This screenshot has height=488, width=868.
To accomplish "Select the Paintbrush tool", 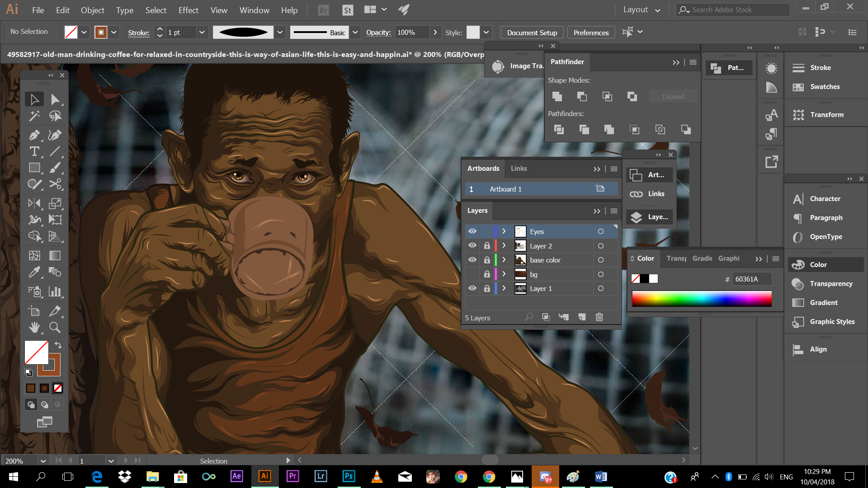I will tap(55, 168).
